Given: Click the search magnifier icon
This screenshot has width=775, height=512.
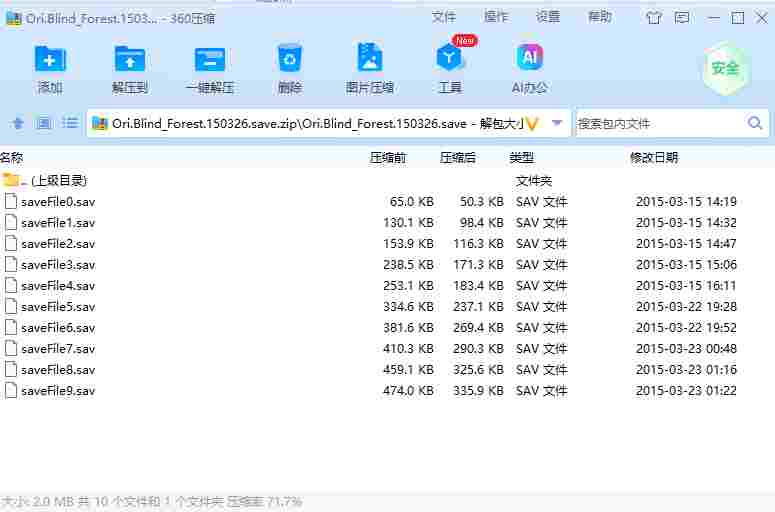Looking at the screenshot, I should pos(755,123).
